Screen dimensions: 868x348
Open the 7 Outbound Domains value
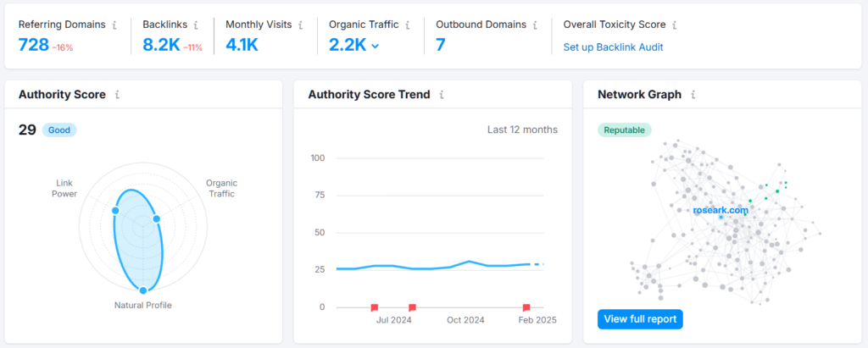pyautogui.click(x=440, y=45)
